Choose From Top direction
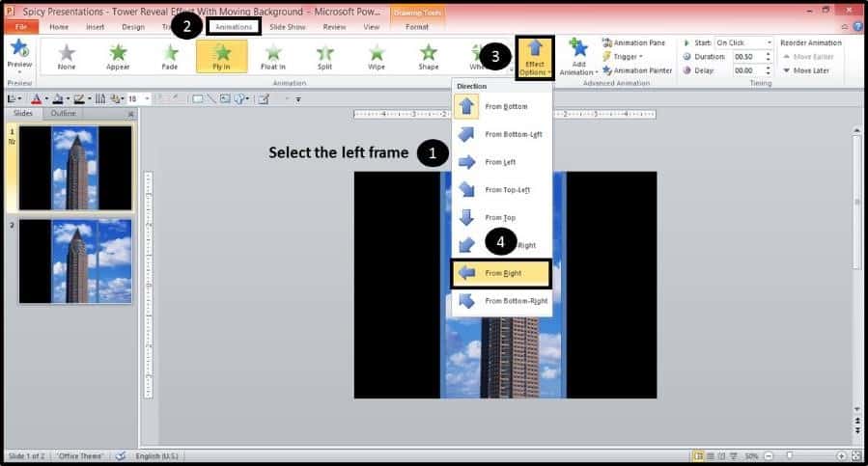The width and height of the screenshot is (868, 466). [502, 217]
